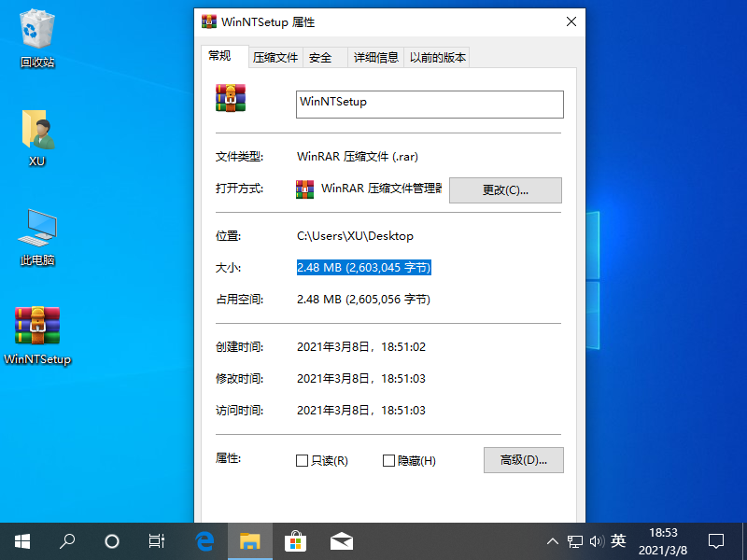This screenshot has height=560, width=747.
Task: Switch to the 压缩文件 tab
Action: 275,58
